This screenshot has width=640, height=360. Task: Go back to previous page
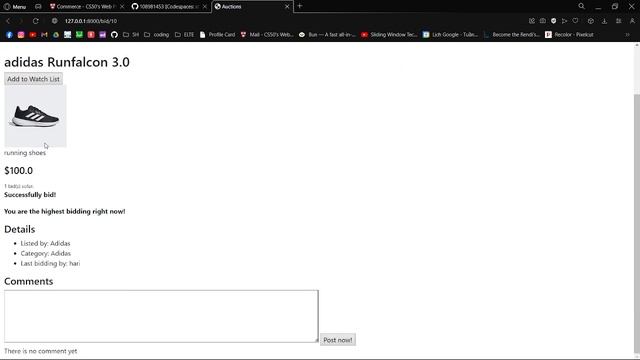pos(8,21)
